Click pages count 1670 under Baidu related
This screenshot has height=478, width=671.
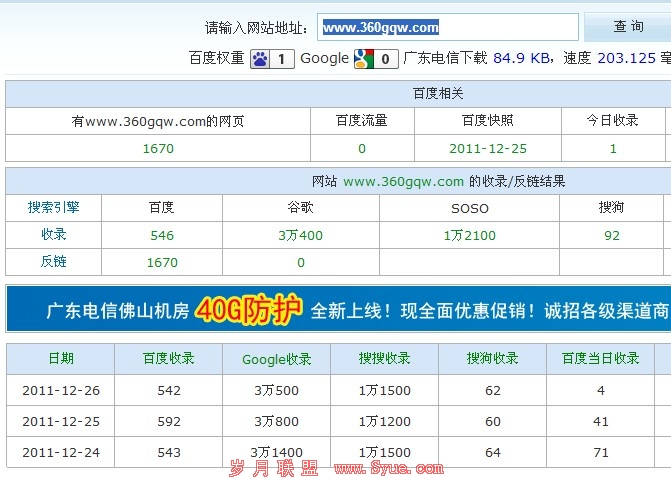[x=158, y=148]
